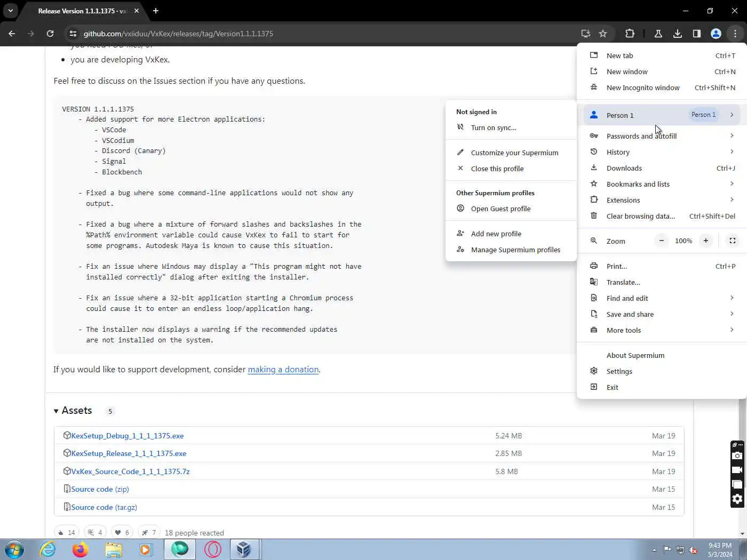
Task: Click the three-dot browser menu button
Action: point(735,34)
